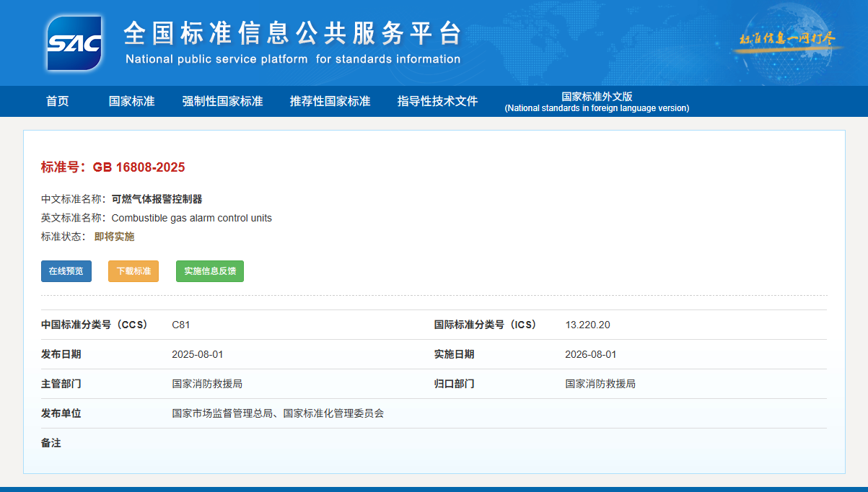Viewport: 868px width, 492px height.
Task: Select 推荐性国家标准 menu item
Action: 330,101
